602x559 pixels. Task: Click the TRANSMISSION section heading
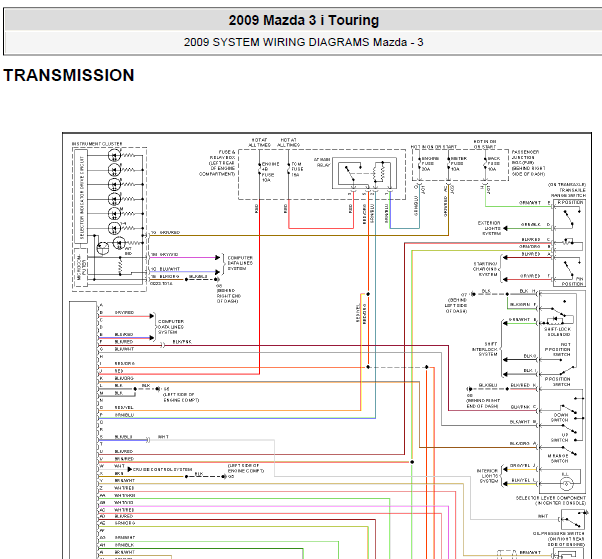pyautogui.click(x=69, y=75)
